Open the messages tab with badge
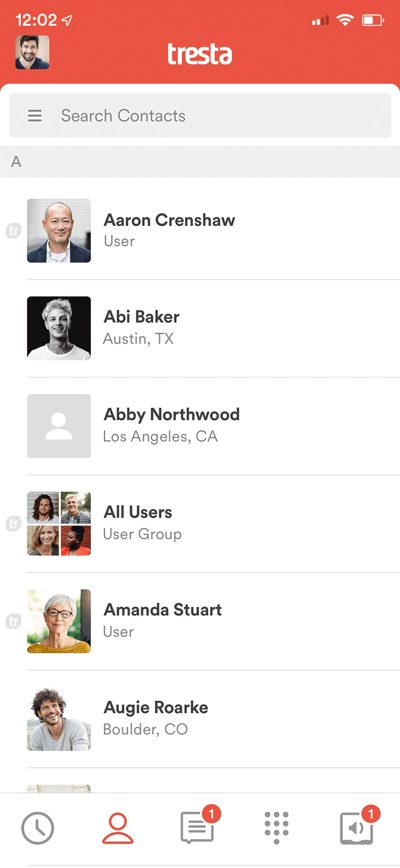Image resolution: width=400 pixels, height=868 pixels. click(198, 828)
